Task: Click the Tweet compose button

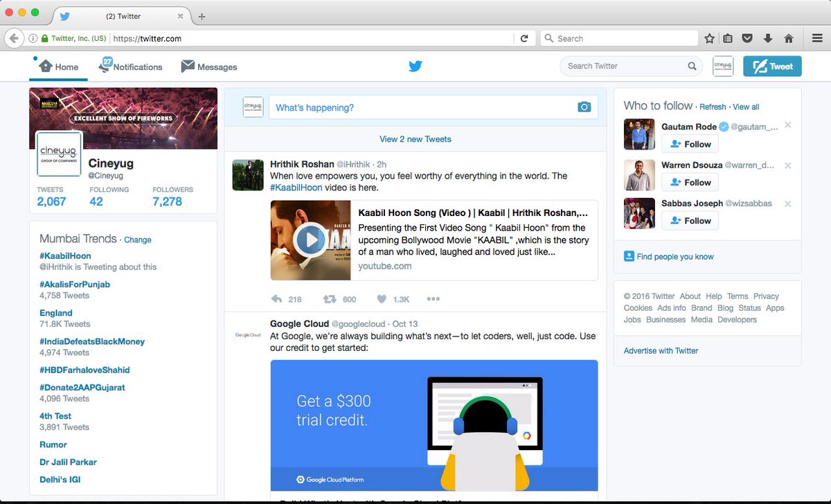Action: pyautogui.click(x=772, y=66)
